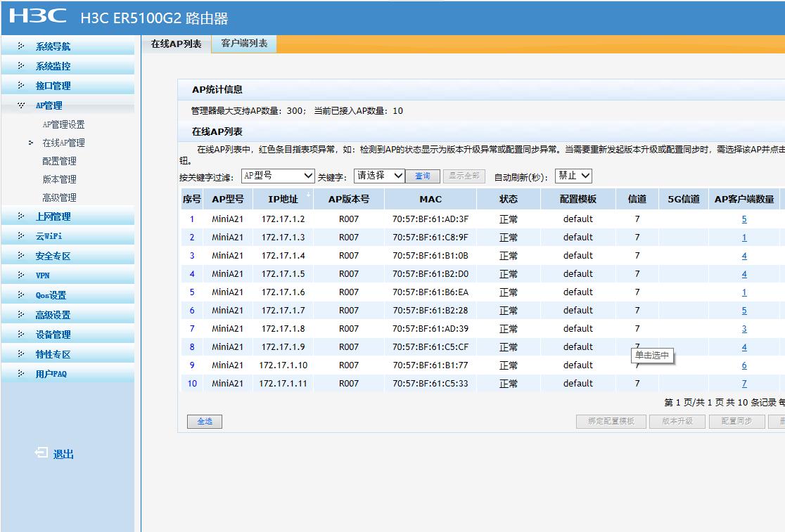This screenshot has height=532, width=785.
Task: Open the 关键字 请选择 dropdown
Action: (x=379, y=176)
